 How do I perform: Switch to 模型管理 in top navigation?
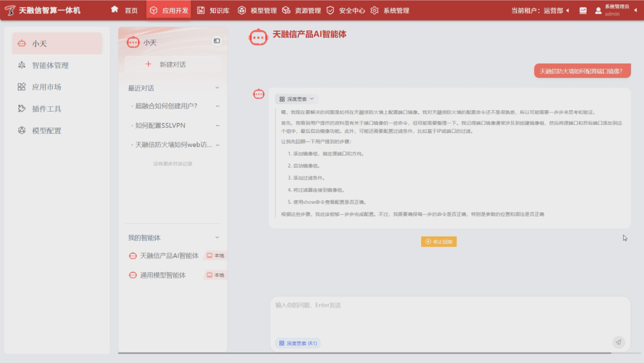(257, 11)
